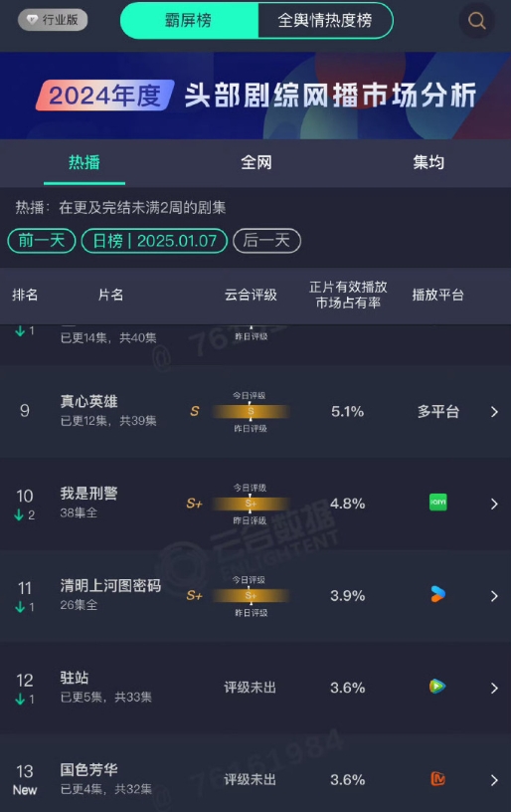
Task: Switch to the 全网 tab
Action: (x=256, y=162)
